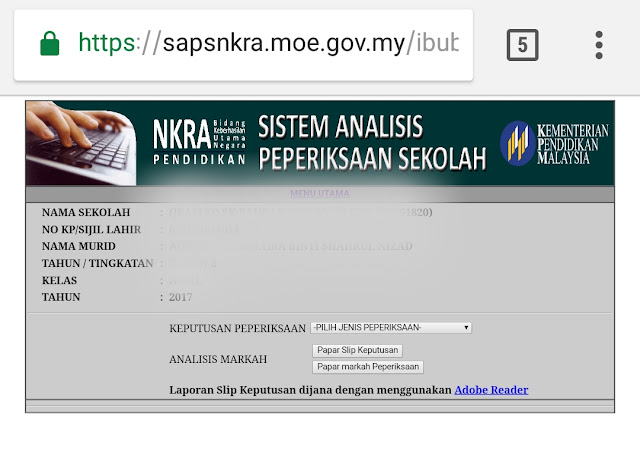This screenshot has width=640, height=469.
Task: Open the PILIH JENIS PEPERIKSAAN dropdown
Action: pyautogui.click(x=391, y=328)
